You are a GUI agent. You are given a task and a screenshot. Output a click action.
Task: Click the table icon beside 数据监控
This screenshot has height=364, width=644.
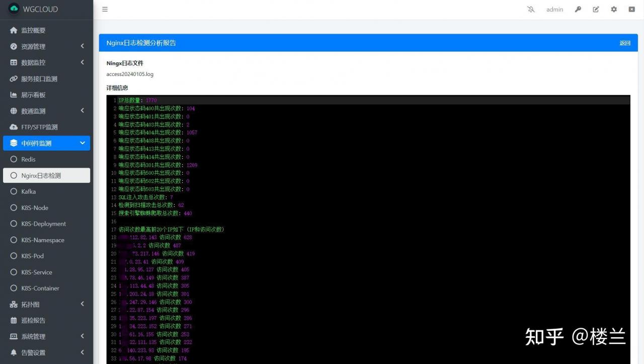pyautogui.click(x=14, y=62)
